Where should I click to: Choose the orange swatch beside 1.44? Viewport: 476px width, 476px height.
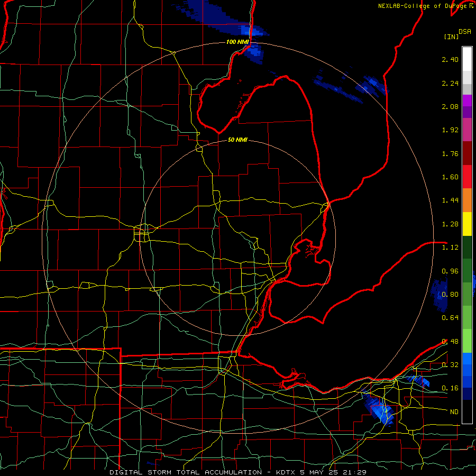tap(467, 200)
